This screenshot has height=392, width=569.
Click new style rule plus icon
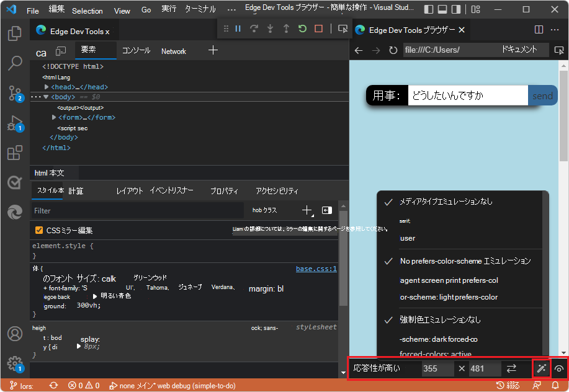tap(307, 210)
